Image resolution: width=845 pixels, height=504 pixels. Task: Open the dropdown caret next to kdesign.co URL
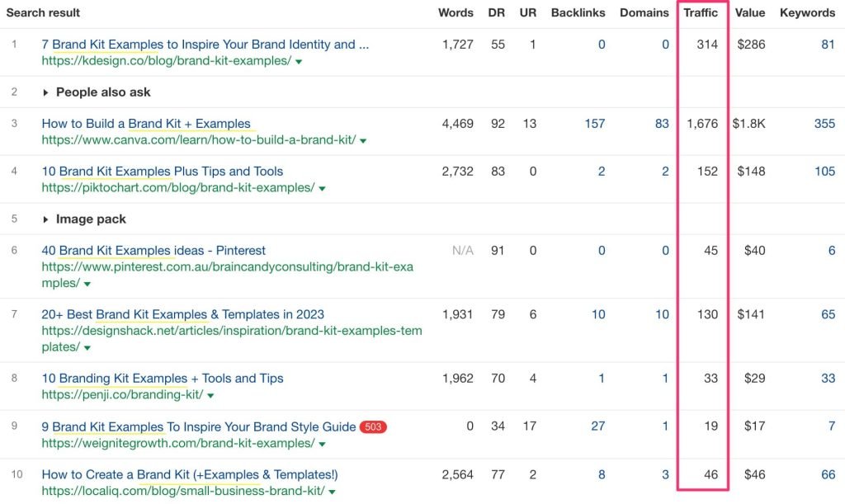[x=297, y=61]
